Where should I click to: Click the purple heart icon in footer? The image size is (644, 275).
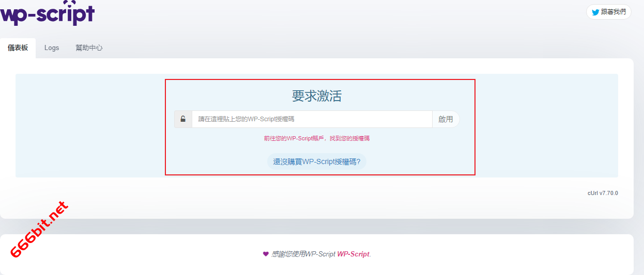(266, 254)
